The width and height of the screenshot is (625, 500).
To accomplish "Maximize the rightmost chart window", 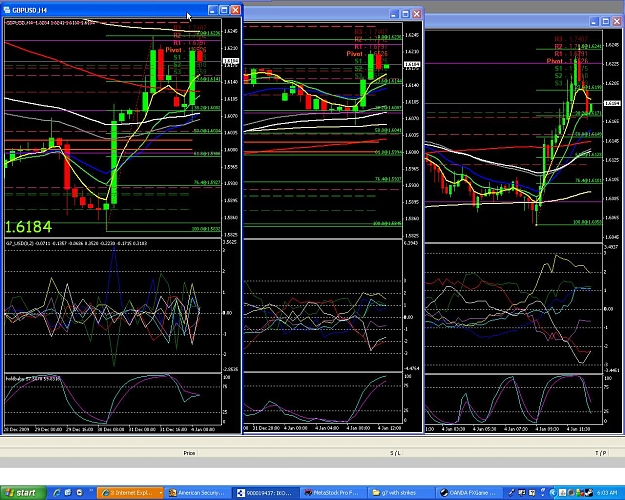I will [x=605, y=22].
